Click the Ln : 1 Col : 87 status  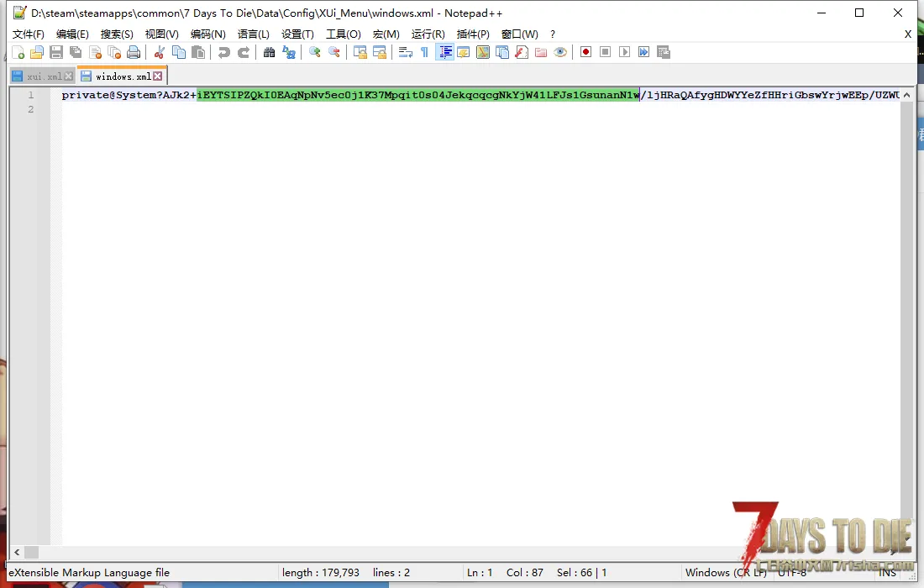[505, 573]
